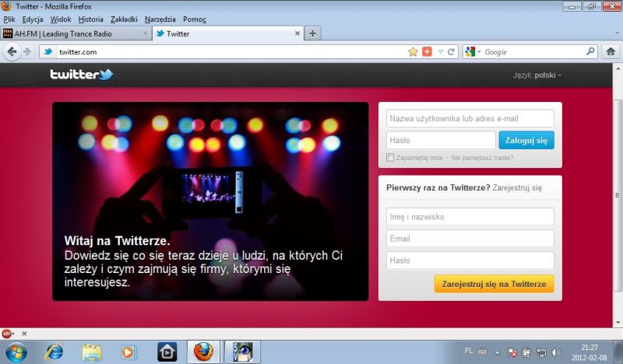The image size is (623, 364).
Task: Focus the username or email login field
Action: [470, 118]
